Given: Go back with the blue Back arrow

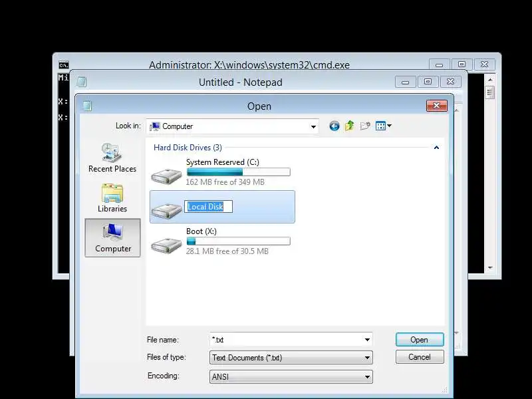Looking at the screenshot, I should coord(334,126).
